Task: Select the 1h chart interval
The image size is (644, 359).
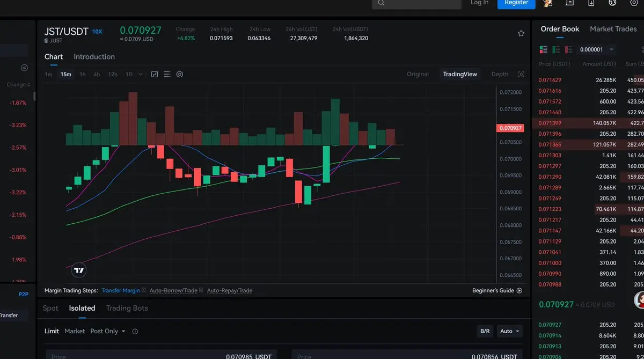Action: (82, 74)
